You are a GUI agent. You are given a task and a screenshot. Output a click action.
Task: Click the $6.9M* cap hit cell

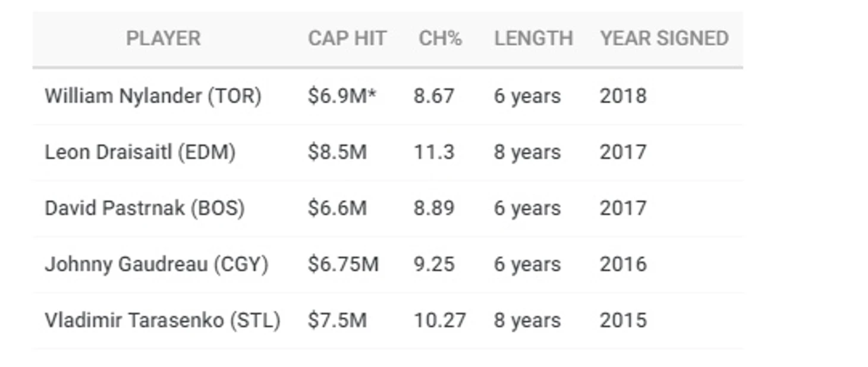click(x=342, y=96)
